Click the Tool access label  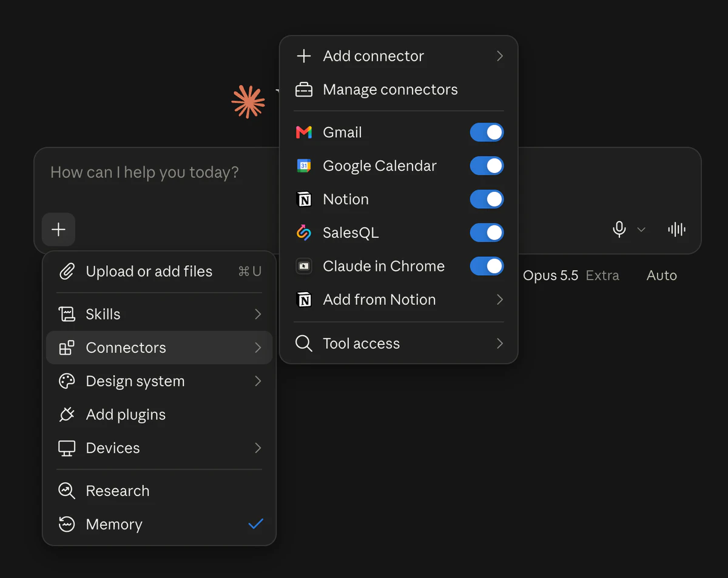[x=362, y=344]
